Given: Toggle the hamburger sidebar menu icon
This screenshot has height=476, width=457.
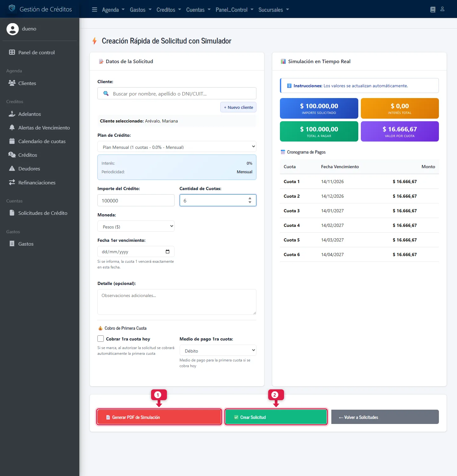Looking at the screenshot, I should point(94,10).
